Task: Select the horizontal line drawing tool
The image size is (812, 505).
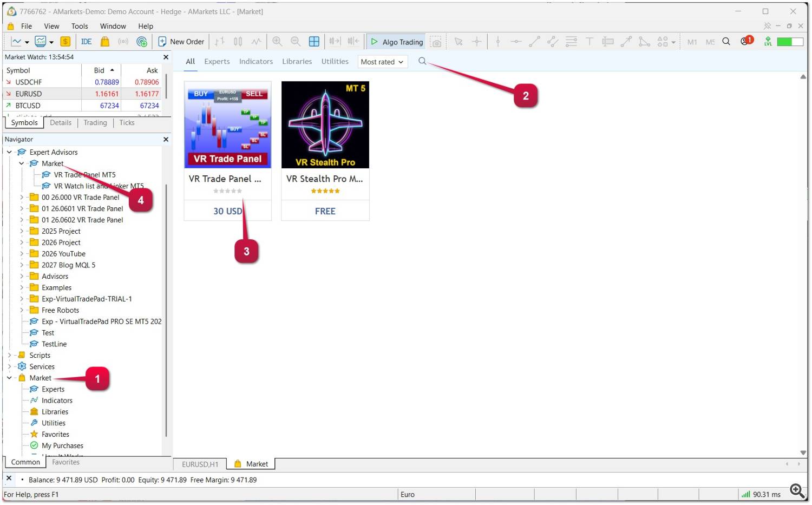Action: 516,42
